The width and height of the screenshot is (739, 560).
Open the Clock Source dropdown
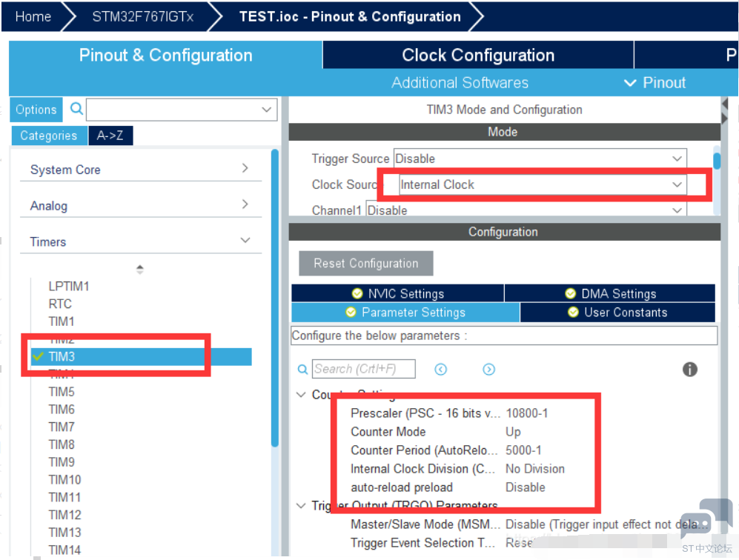tap(543, 184)
